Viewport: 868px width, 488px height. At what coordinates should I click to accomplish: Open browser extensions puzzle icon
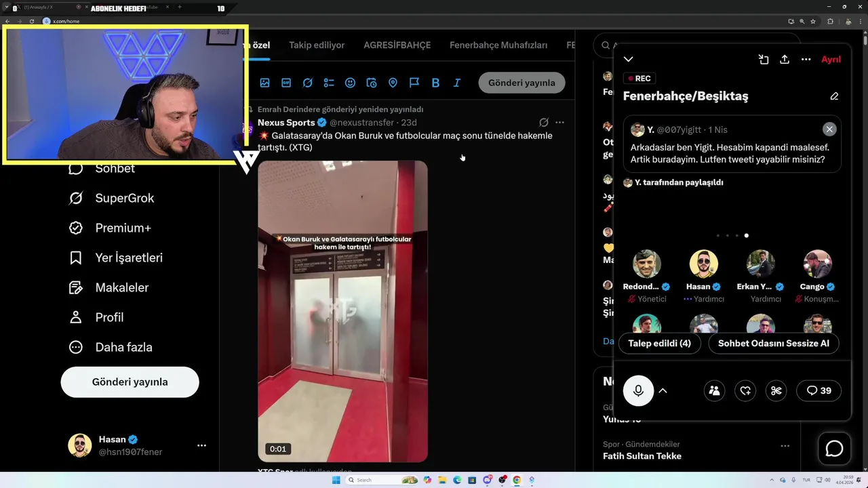pyautogui.click(x=830, y=21)
